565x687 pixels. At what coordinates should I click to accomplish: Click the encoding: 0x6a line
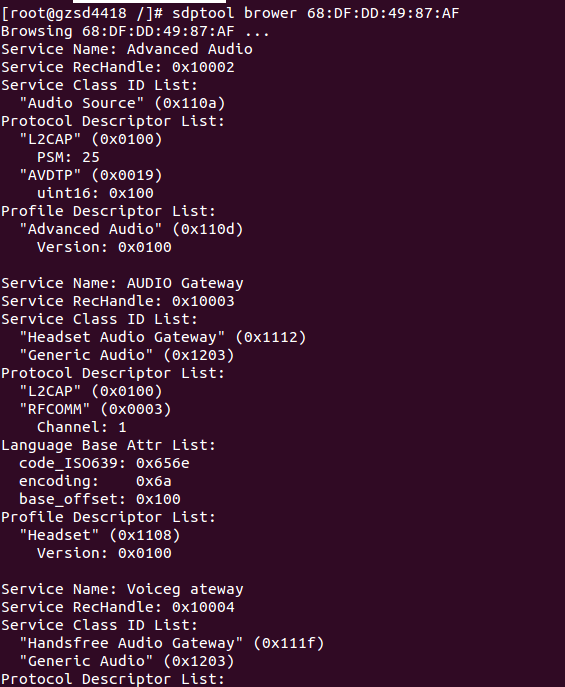[95, 481]
